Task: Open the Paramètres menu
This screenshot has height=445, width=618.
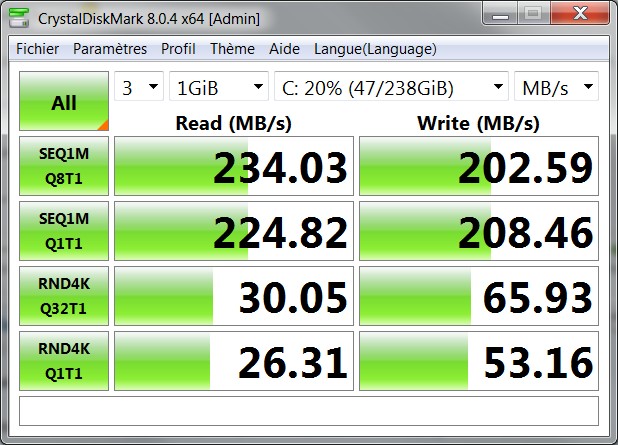Action: (x=110, y=49)
